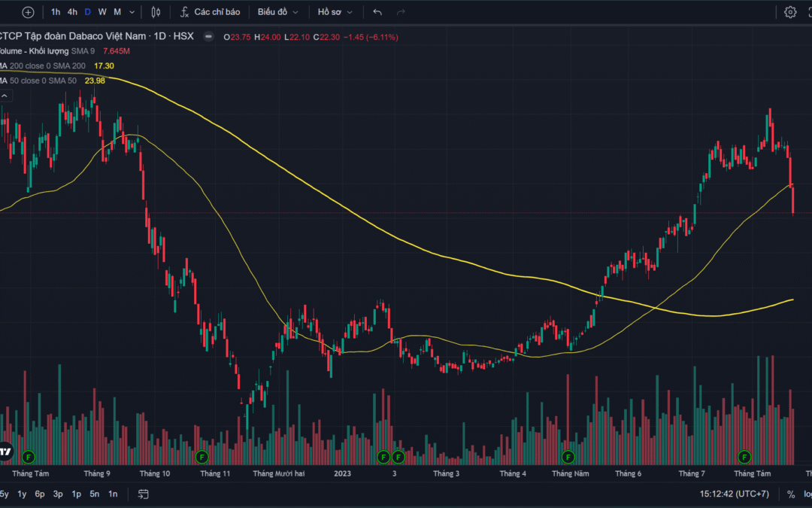
Task: Expand the time interval dropdown arrow
Action: click(133, 12)
